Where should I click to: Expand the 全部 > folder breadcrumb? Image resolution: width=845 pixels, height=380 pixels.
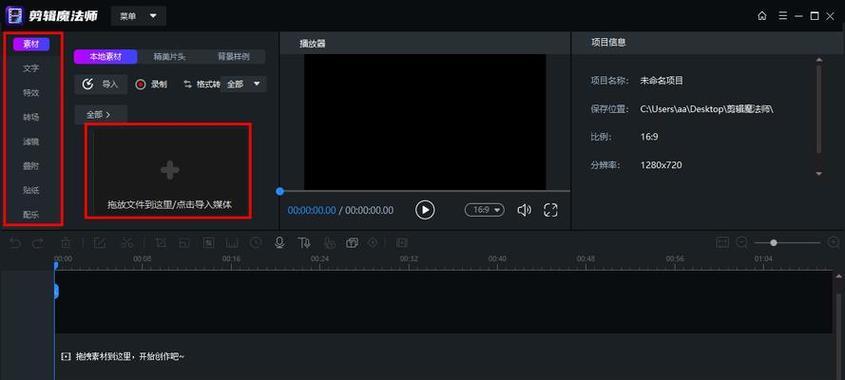tap(100, 115)
